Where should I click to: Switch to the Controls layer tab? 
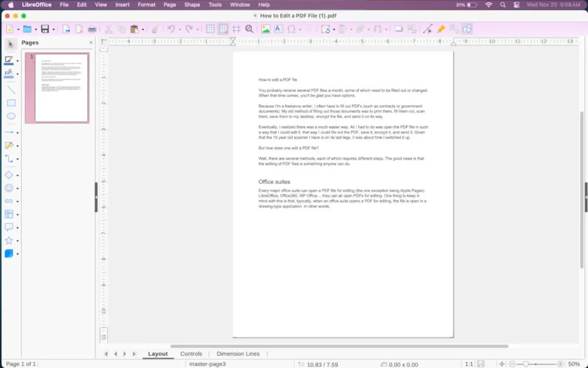pyautogui.click(x=191, y=354)
